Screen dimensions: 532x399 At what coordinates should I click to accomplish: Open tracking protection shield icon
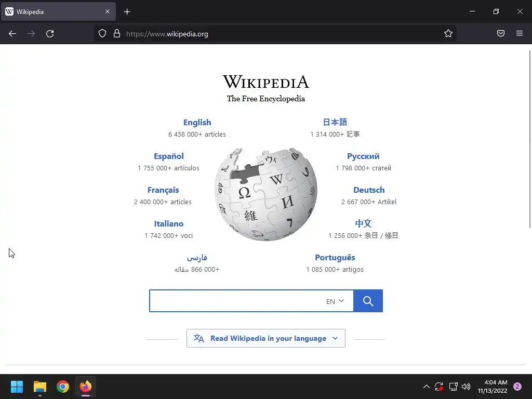point(102,33)
